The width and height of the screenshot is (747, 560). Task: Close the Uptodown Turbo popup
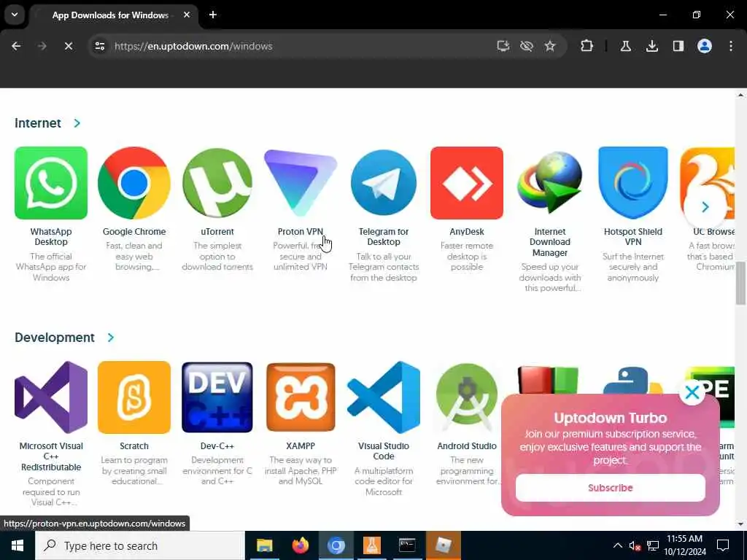pyautogui.click(x=692, y=392)
